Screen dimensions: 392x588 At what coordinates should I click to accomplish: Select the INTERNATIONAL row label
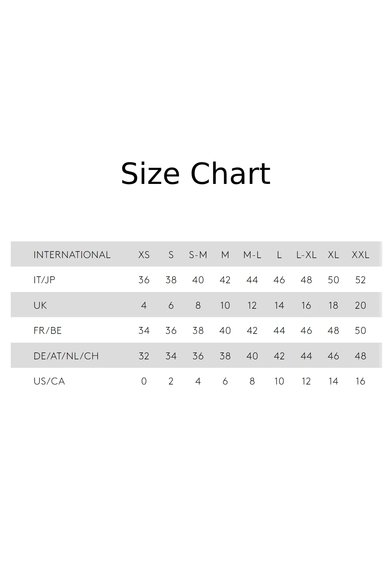[72, 255]
